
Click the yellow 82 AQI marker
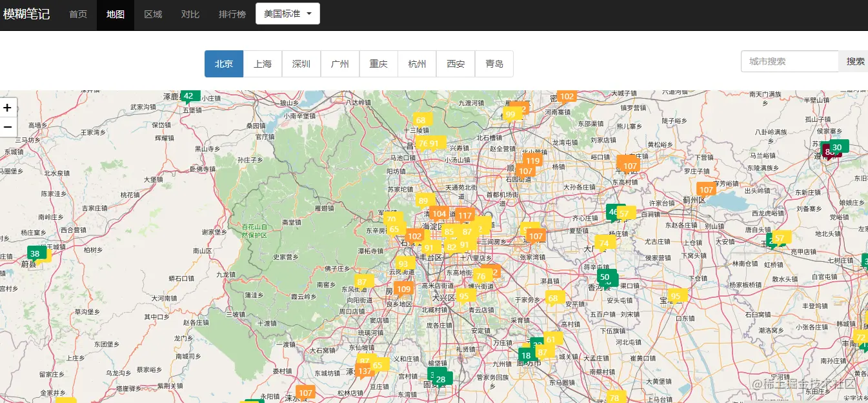pos(452,247)
